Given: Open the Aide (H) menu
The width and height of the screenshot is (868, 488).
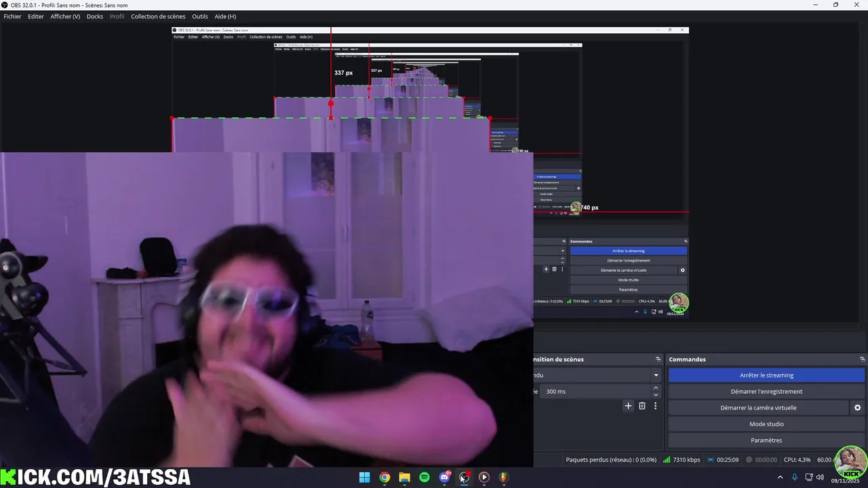Looking at the screenshot, I should (x=225, y=16).
